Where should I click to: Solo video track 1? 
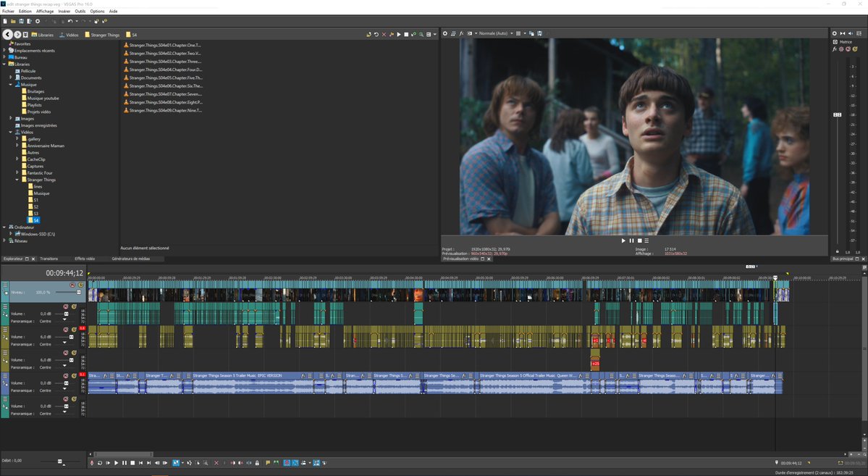click(81, 285)
